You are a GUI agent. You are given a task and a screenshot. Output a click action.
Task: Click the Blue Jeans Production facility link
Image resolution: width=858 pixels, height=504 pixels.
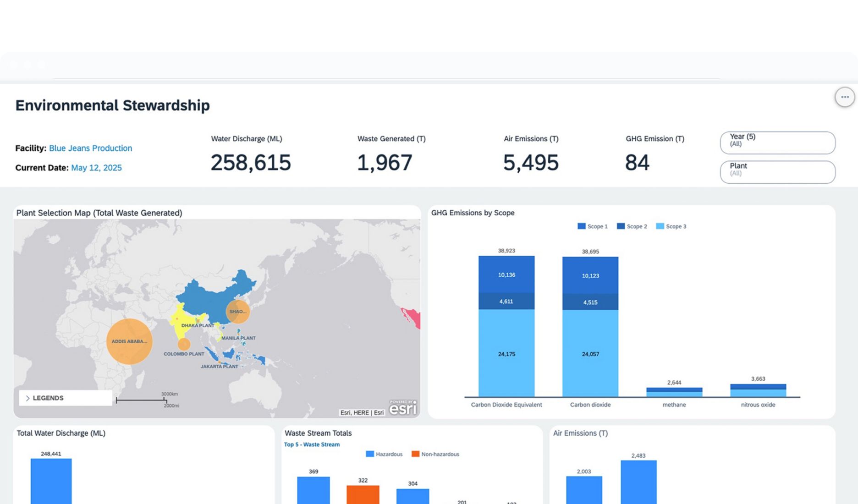90,148
